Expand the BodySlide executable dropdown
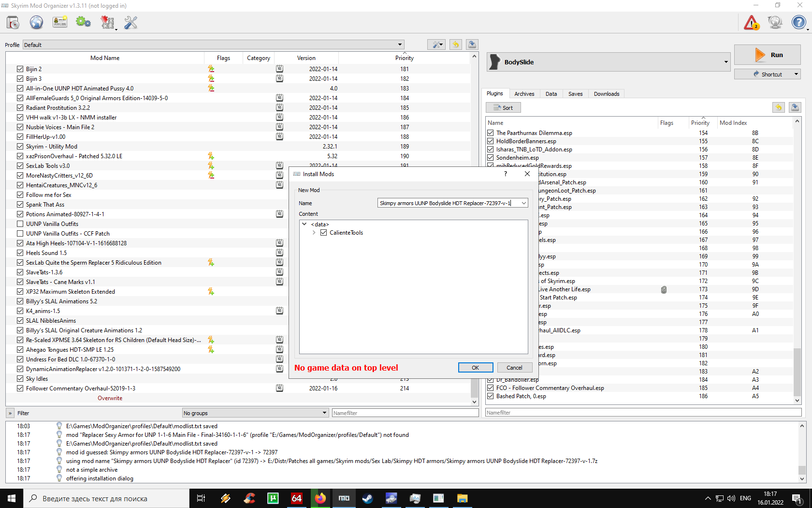This screenshot has height=508, width=812. pyautogui.click(x=725, y=61)
